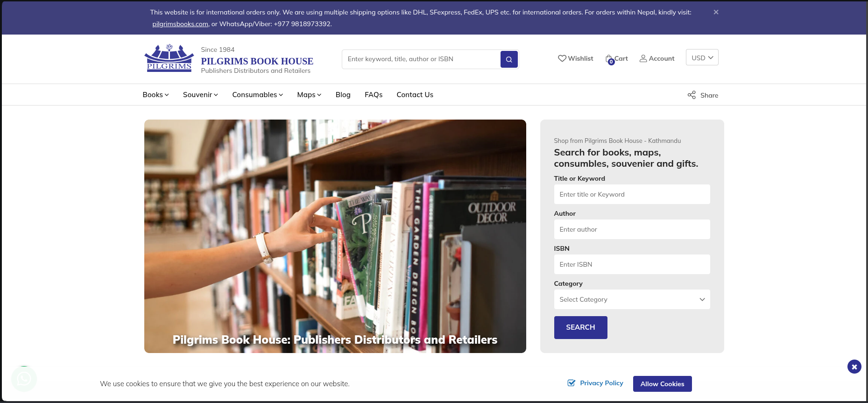868x403 pixels.
Task: Open the USD currency dropdown
Action: [702, 57]
